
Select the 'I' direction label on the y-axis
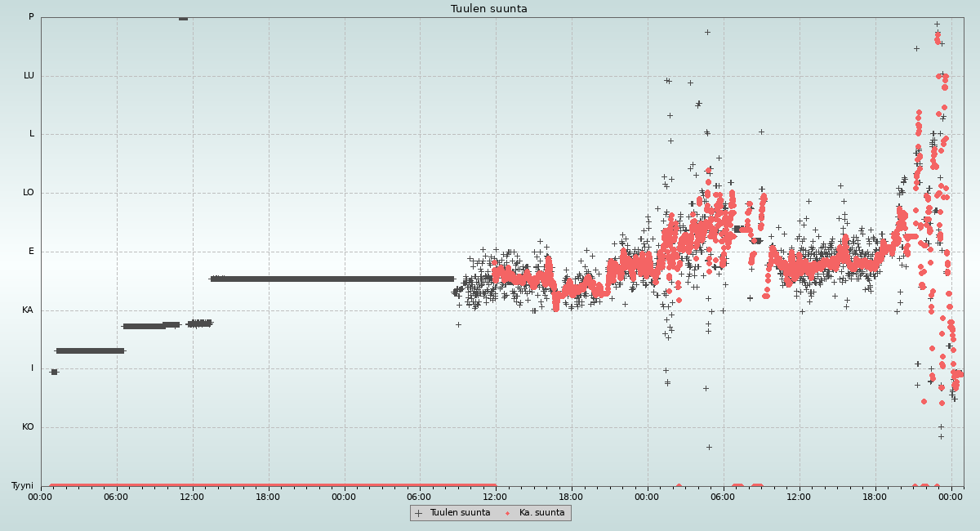point(33,368)
